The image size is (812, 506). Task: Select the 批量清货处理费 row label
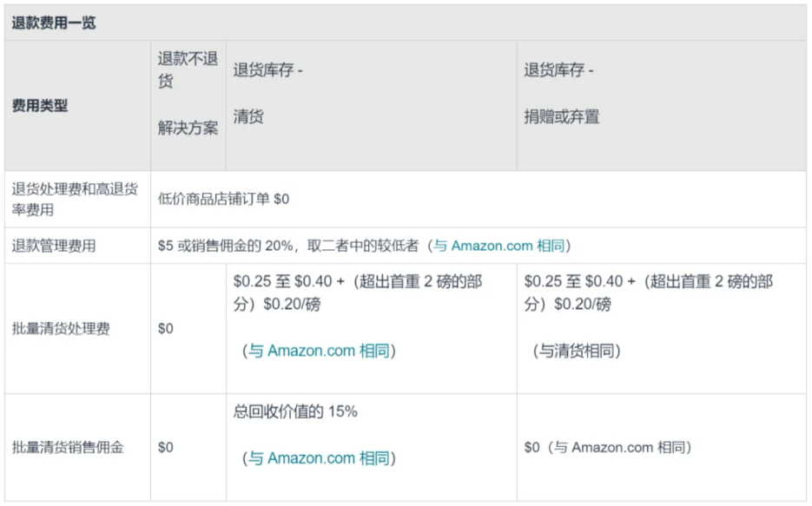point(61,329)
